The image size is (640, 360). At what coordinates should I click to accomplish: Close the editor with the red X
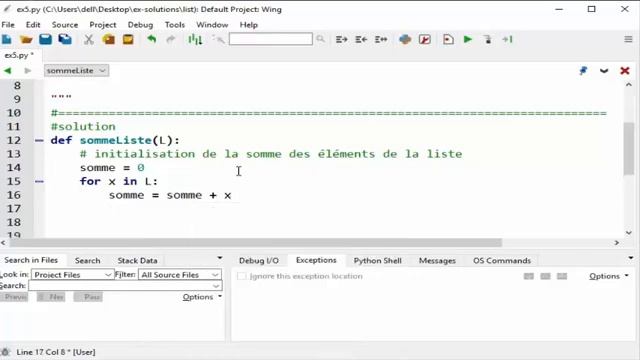(624, 71)
